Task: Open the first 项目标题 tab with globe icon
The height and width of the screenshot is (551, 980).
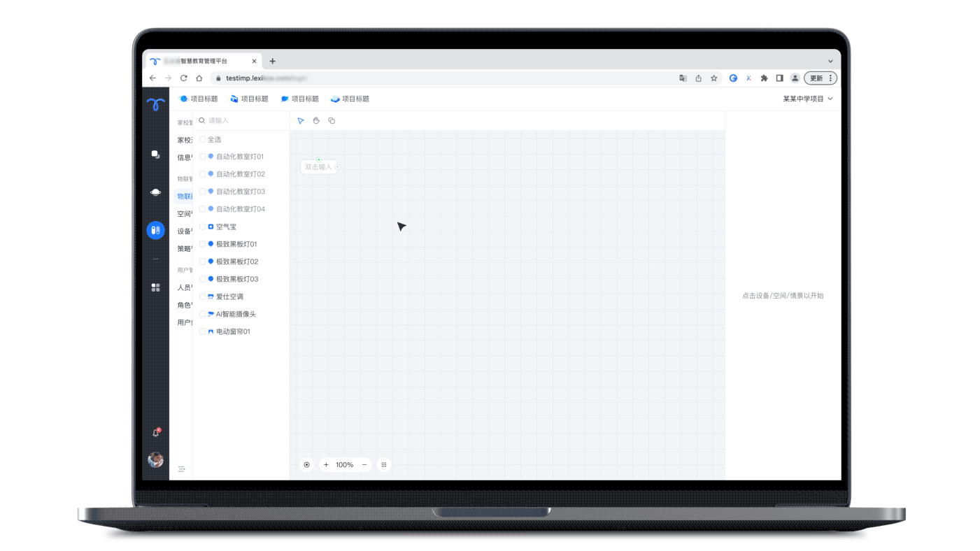Action: (199, 99)
